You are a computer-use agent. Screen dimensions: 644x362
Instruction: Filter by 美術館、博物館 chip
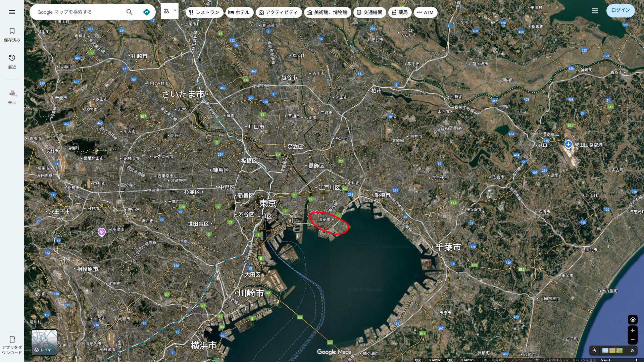pyautogui.click(x=327, y=12)
